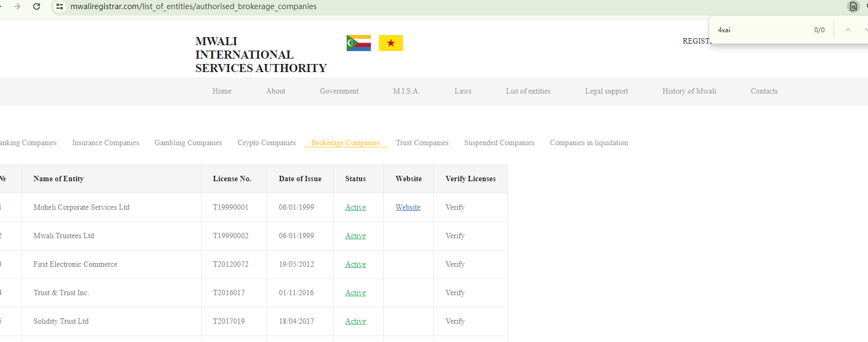Switch to Companies in liquidation tab

pos(589,143)
